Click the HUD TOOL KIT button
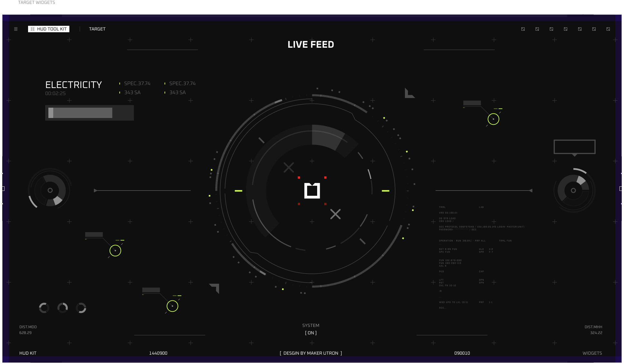Screen dimensions: 624x364 point(49,29)
